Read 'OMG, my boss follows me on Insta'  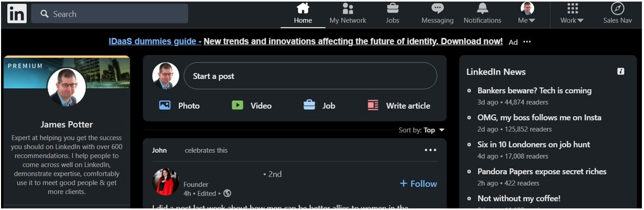point(539,118)
